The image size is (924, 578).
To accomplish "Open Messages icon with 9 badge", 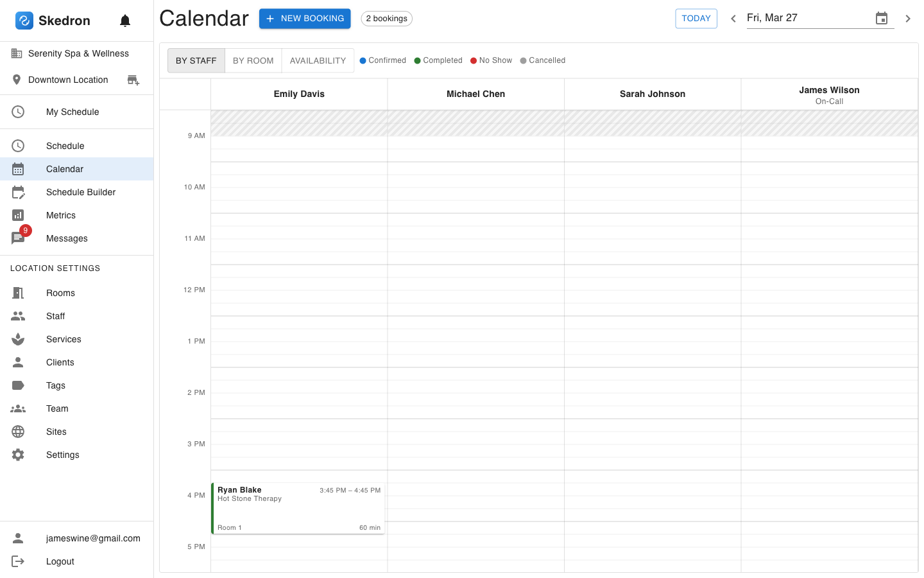I will point(19,237).
